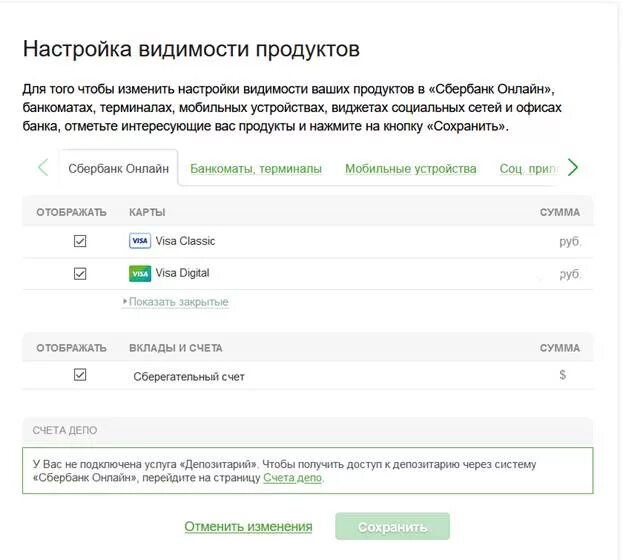Uncheck the Visa Classic display checkbox
623x560 pixels.
pyautogui.click(x=80, y=241)
